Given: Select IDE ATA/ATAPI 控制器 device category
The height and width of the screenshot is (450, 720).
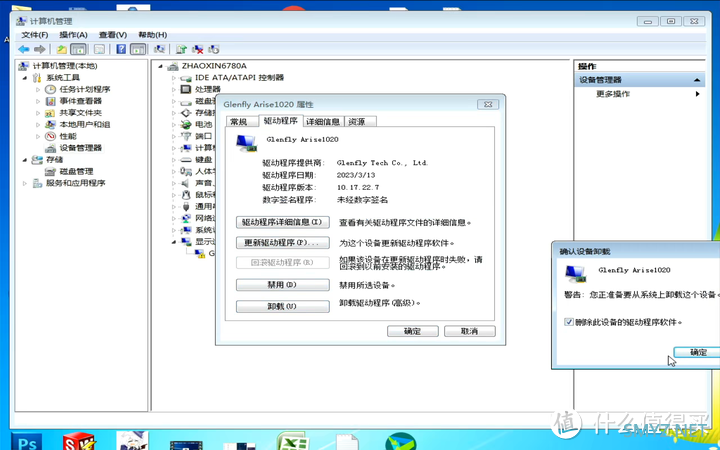Looking at the screenshot, I should pos(239,78).
